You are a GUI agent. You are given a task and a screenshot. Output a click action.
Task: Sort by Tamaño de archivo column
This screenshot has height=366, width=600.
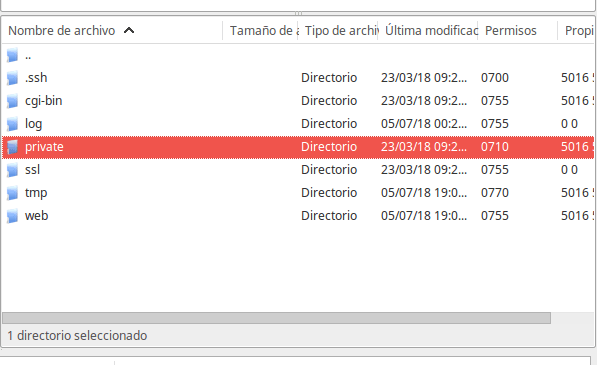point(261,30)
